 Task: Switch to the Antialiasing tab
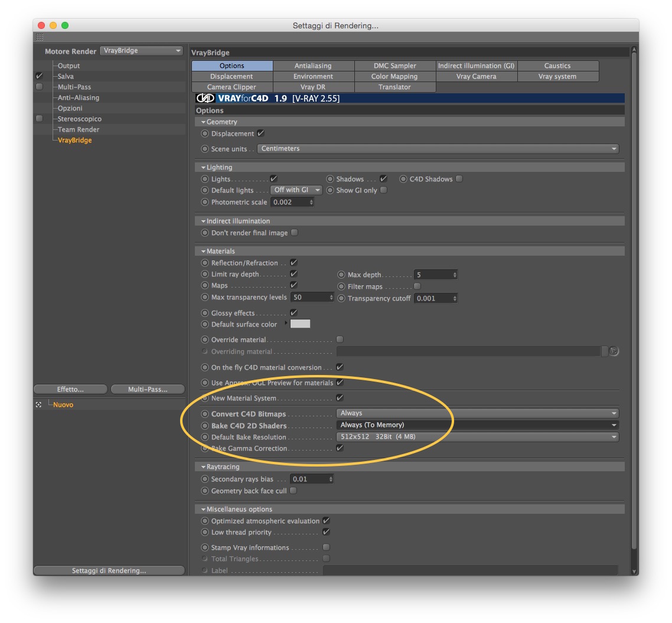pos(314,66)
